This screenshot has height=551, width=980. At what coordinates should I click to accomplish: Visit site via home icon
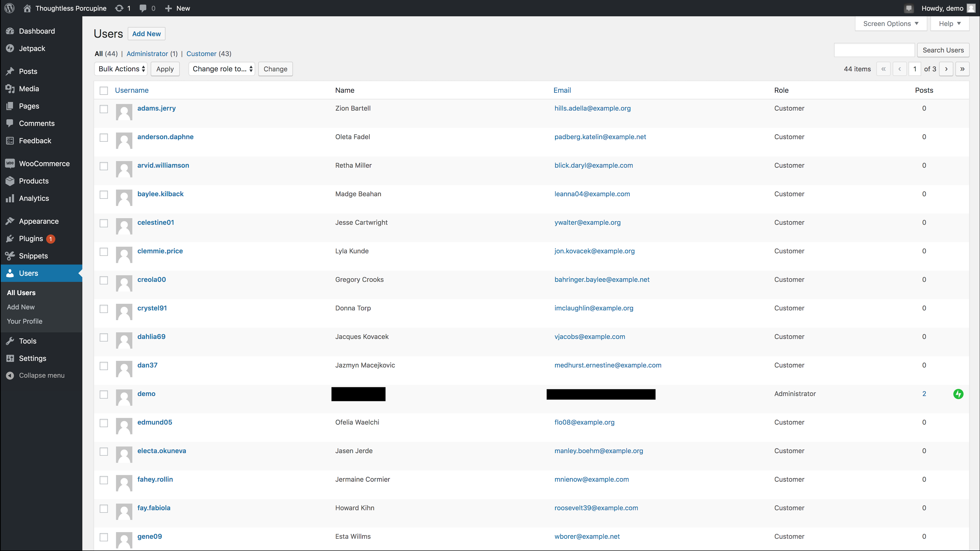[x=27, y=8]
